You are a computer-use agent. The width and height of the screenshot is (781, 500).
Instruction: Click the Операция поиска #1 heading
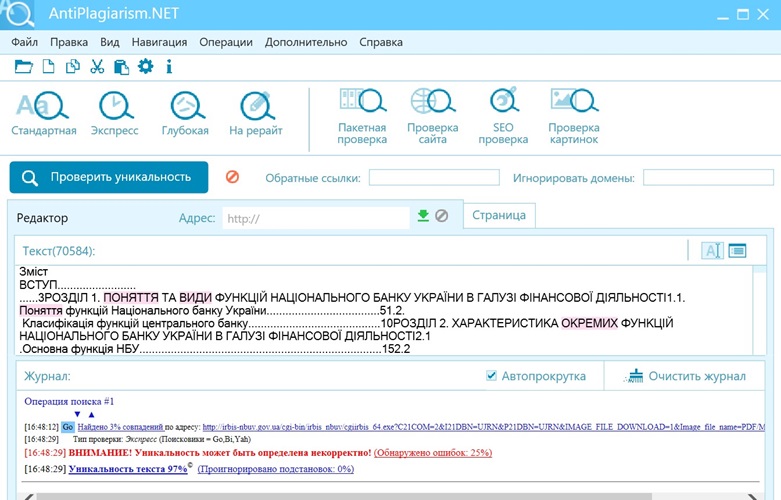(x=69, y=401)
